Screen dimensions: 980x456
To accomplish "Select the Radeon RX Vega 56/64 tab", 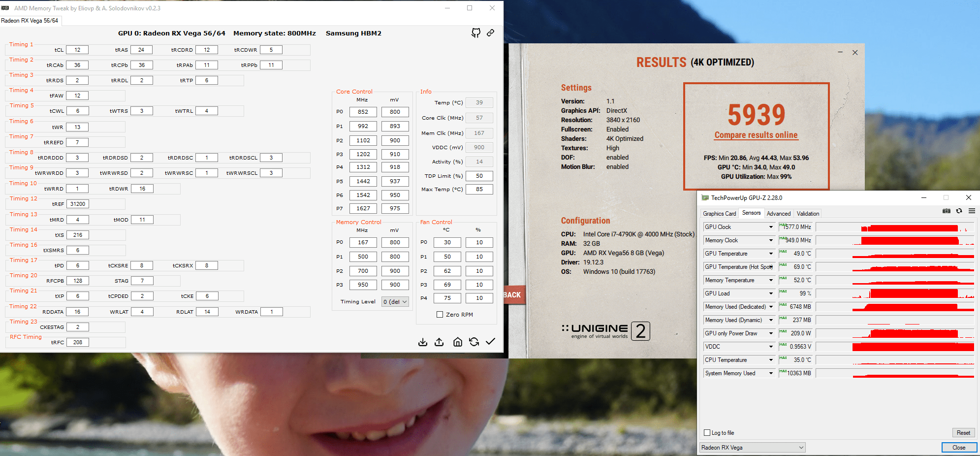I will [30, 21].
